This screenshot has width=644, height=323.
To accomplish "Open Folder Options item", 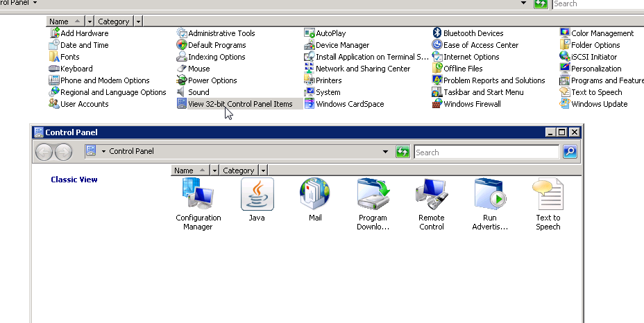I will point(590,45).
